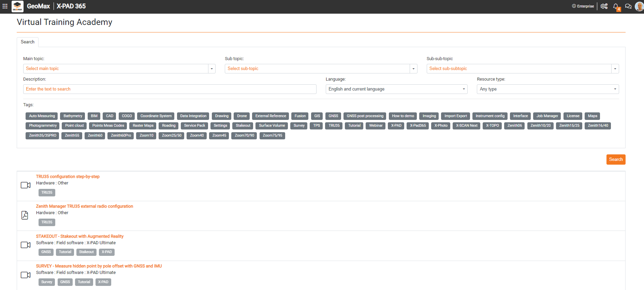Click the GeoMax logo icon
This screenshot has height=290, width=644.
click(17, 6)
